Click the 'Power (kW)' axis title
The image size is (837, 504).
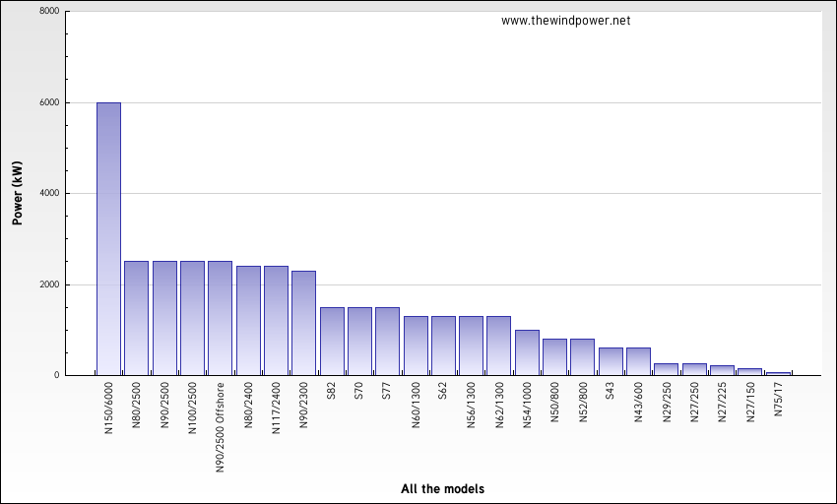(18, 193)
